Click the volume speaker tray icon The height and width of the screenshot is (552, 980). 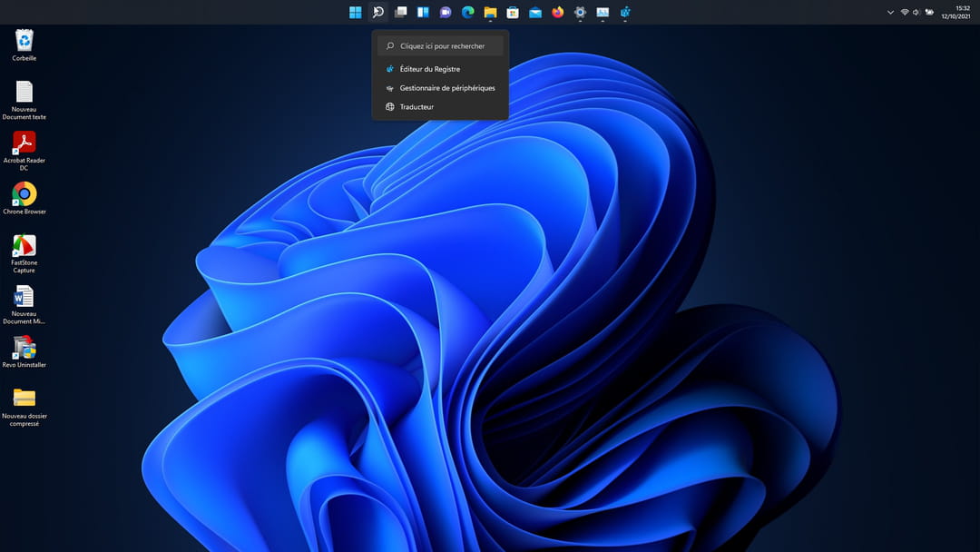point(916,12)
